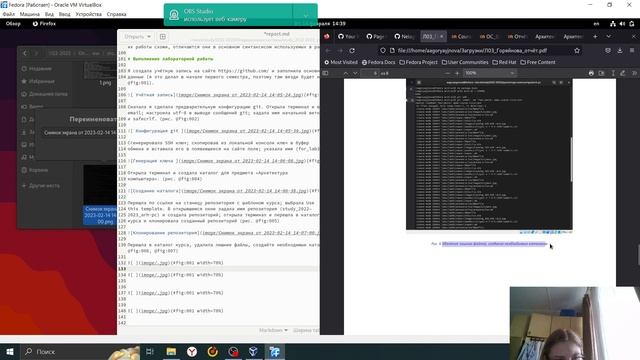Click the Windows taskbar search box
The image size is (640, 360).
pos(80,352)
